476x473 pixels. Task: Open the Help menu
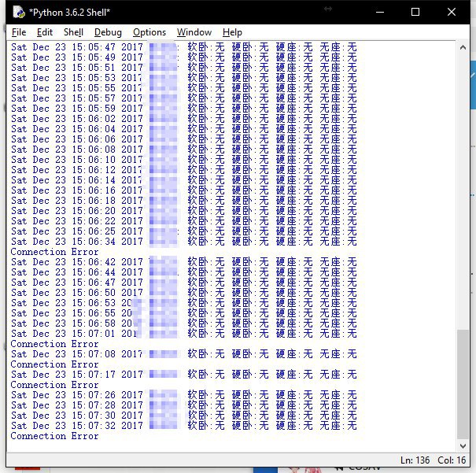coord(232,32)
